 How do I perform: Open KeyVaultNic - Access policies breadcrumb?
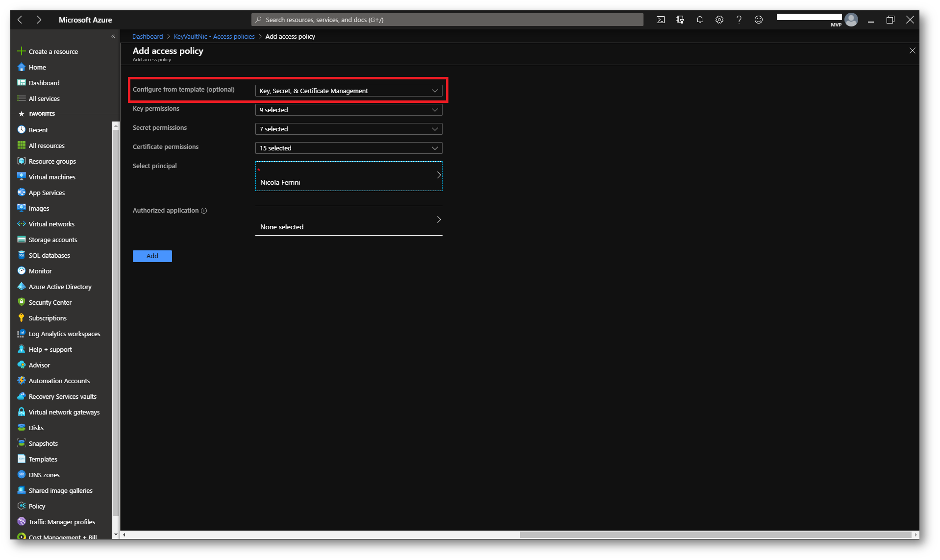coord(214,36)
